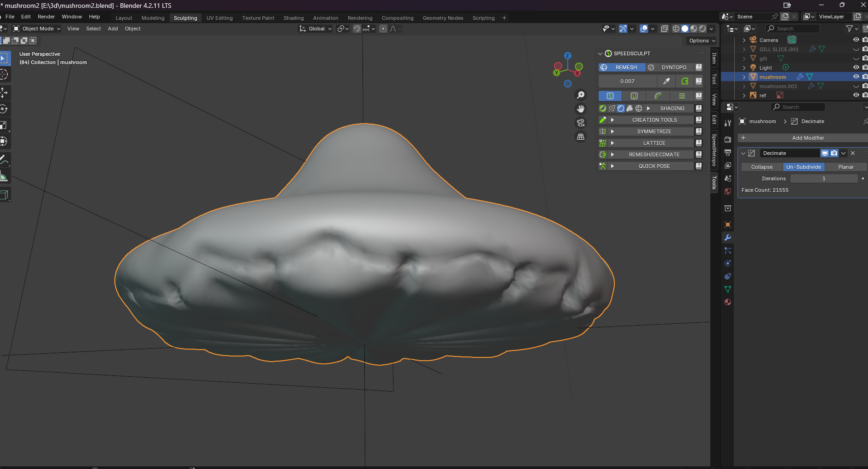Viewport: 868px width, 469px height.
Task: Click the Add Modifier button
Action: point(803,138)
